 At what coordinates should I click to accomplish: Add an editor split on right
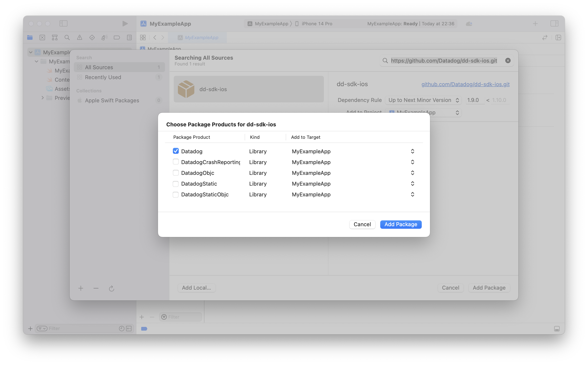(x=558, y=37)
